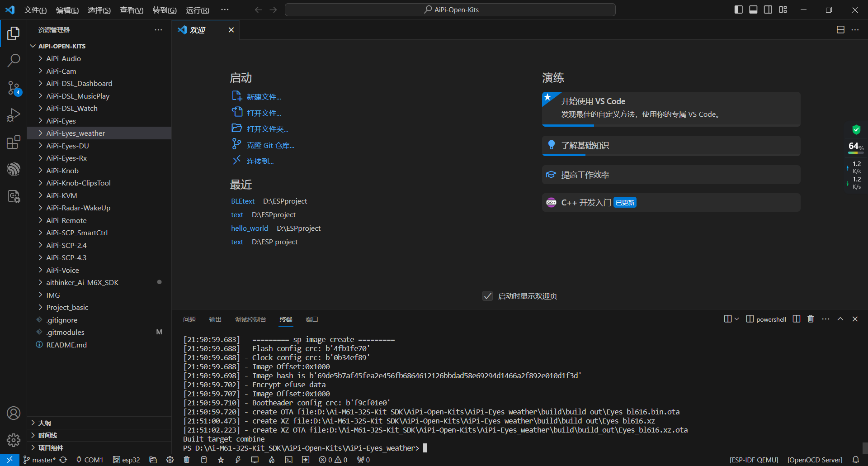
Task: Build project via status bar cylinder icon
Action: click(x=204, y=460)
